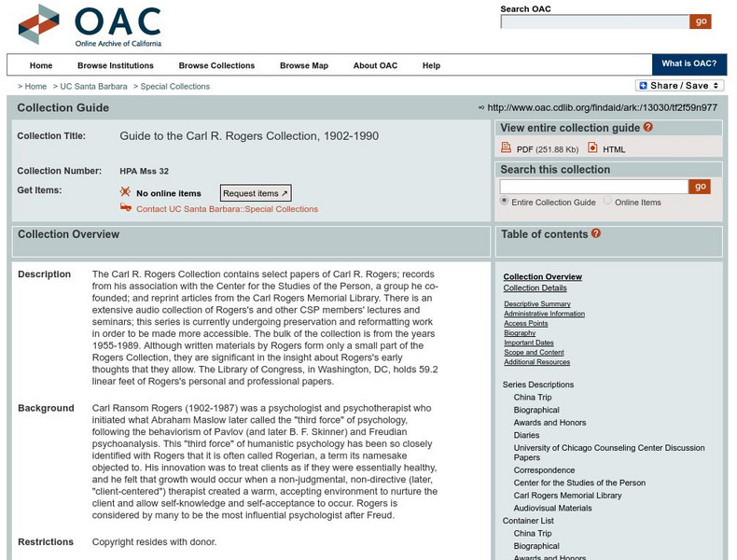Open Biography link in table of contents
This screenshot has height=560, width=737.
coord(520,333)
